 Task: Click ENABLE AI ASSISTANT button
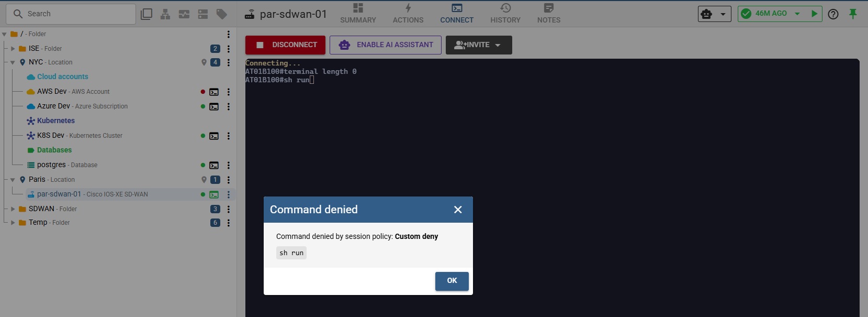pos(386,45)
